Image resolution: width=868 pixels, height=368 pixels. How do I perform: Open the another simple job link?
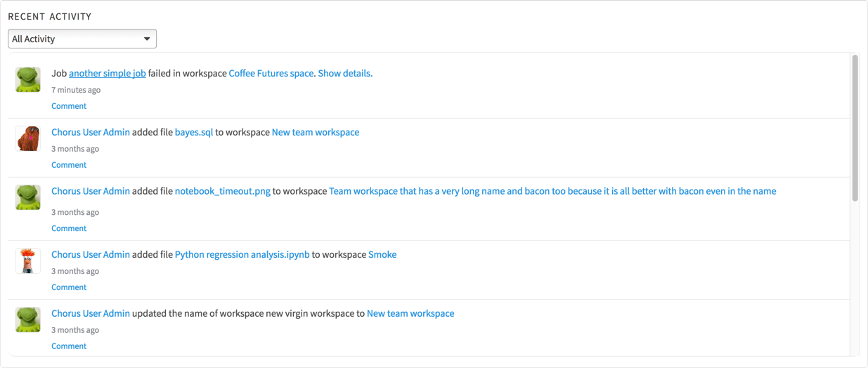pyautogui.click(x=108, y=73)
